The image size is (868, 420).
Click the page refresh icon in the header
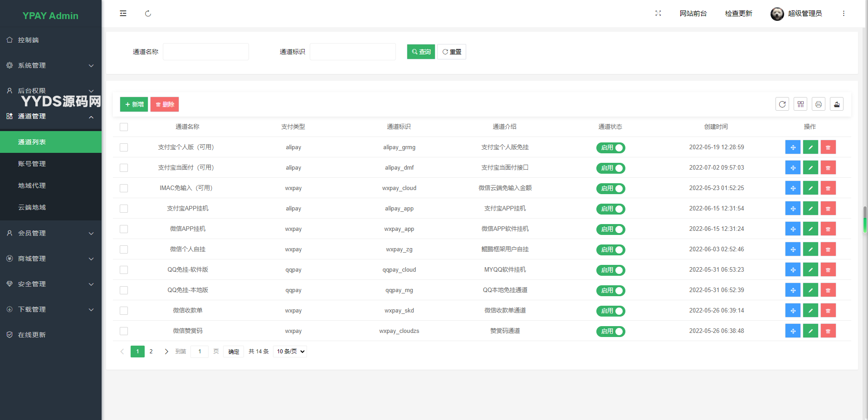pyautogui.click(x=148, y=14)
